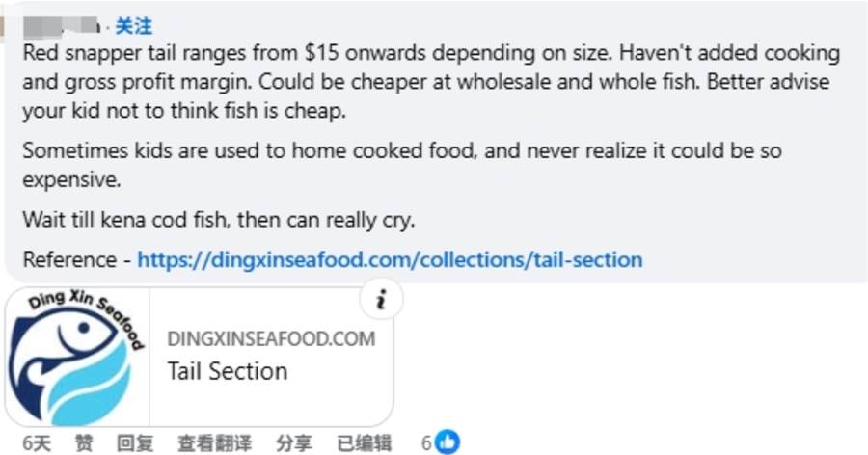Image resolution: width=868 pixels, height=455 pixels.
Task: Open the dingxinseafood.com tail-section URL
Action: point(390,259)
